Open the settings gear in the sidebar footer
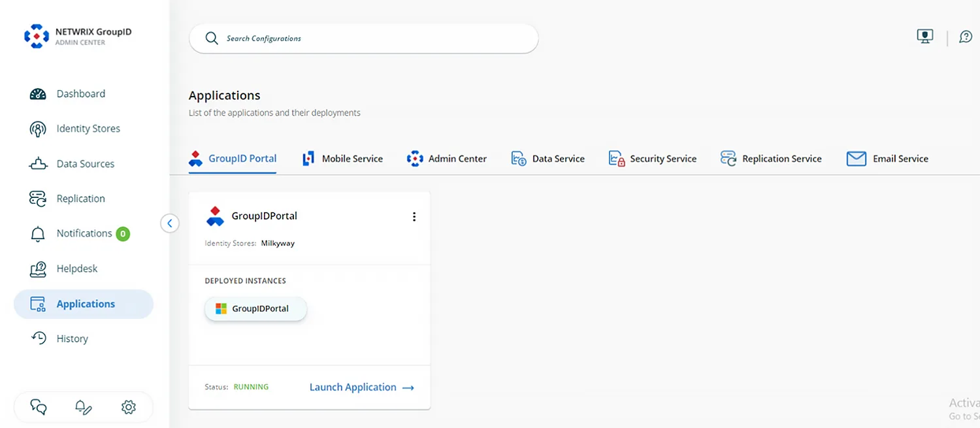This screenshot has width=980, height=428. tap(129, 407)
